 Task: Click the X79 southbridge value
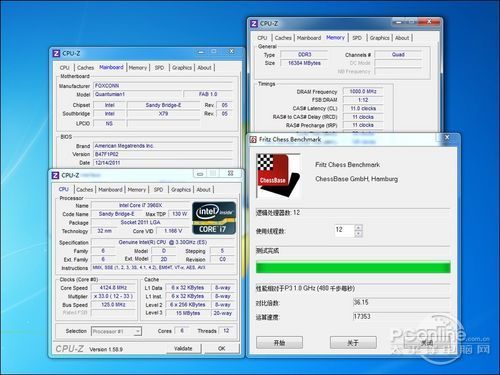163,114
